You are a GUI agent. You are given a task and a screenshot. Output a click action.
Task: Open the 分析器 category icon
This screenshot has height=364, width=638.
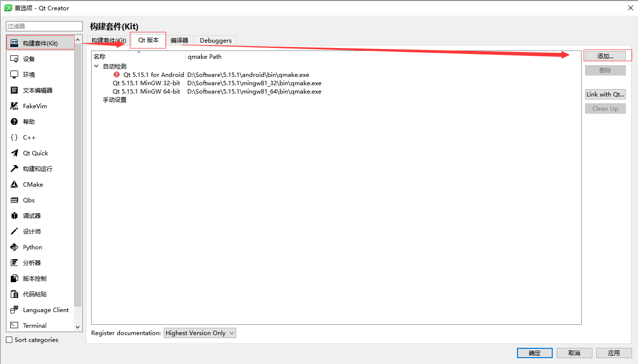click(x=14, y=263)
